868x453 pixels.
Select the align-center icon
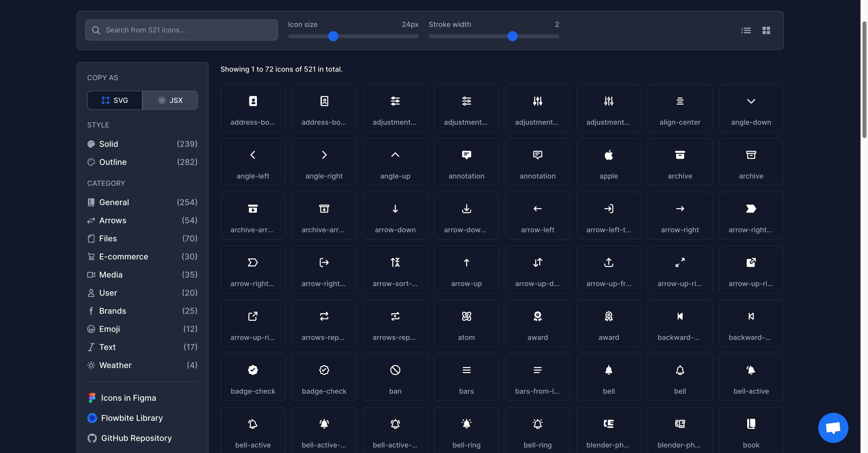pyautogui.click(x=680, y=108)
